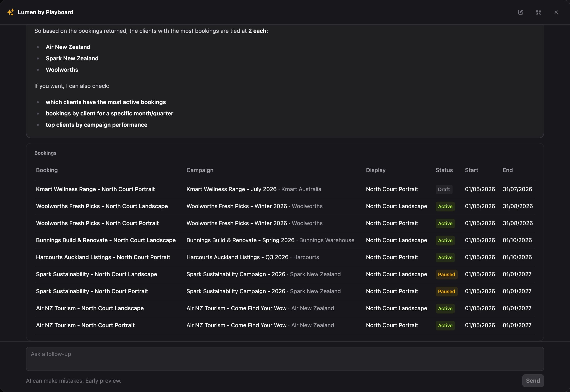The image size is (570, 392).
Task: Click the 31/07/2026 end date
Action: point(517,189)
